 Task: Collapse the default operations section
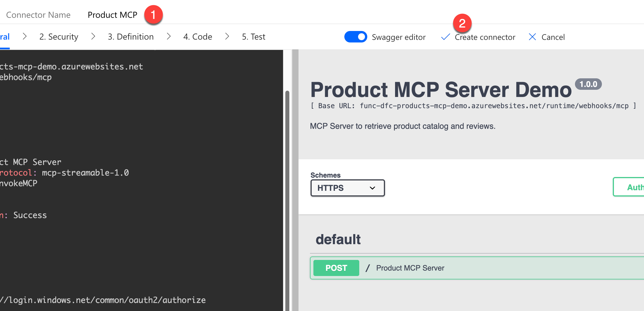pos(338,240)
